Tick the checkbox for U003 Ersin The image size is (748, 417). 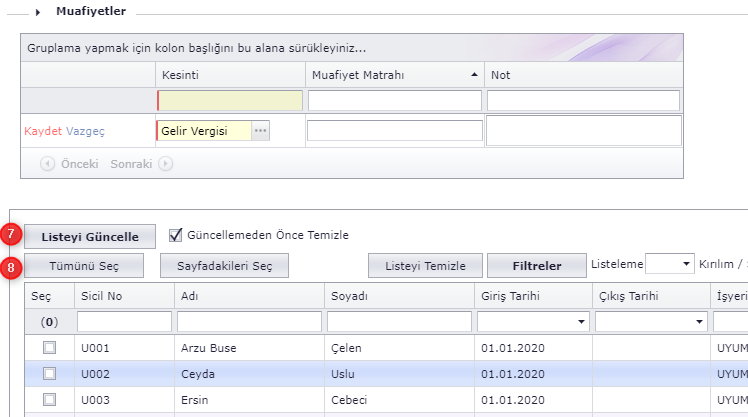[49, 398]
